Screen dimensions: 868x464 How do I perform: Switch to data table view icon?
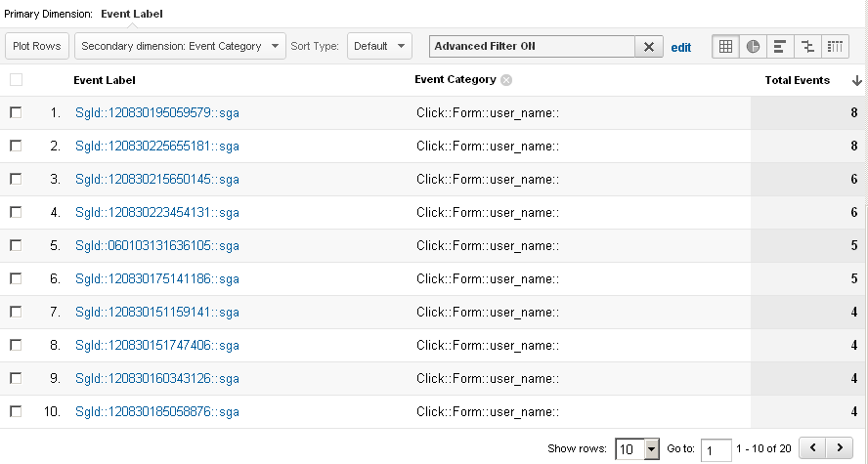tap(725, 46)
